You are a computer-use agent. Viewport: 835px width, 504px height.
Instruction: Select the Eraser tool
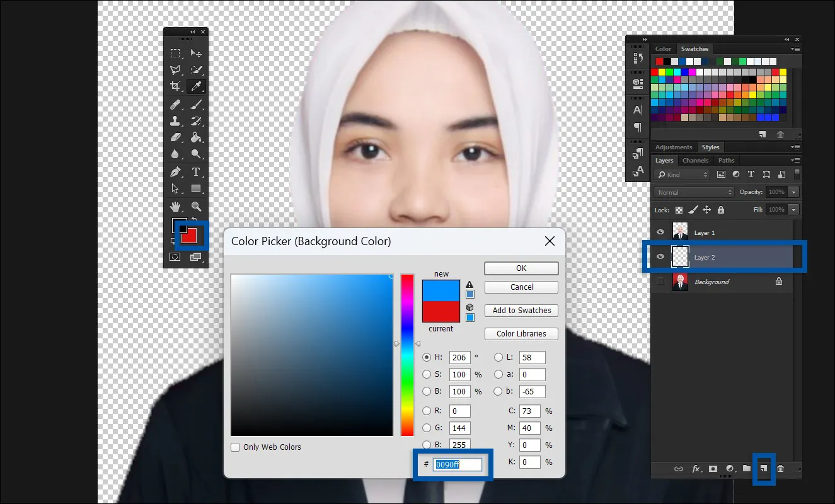(175, 137)
